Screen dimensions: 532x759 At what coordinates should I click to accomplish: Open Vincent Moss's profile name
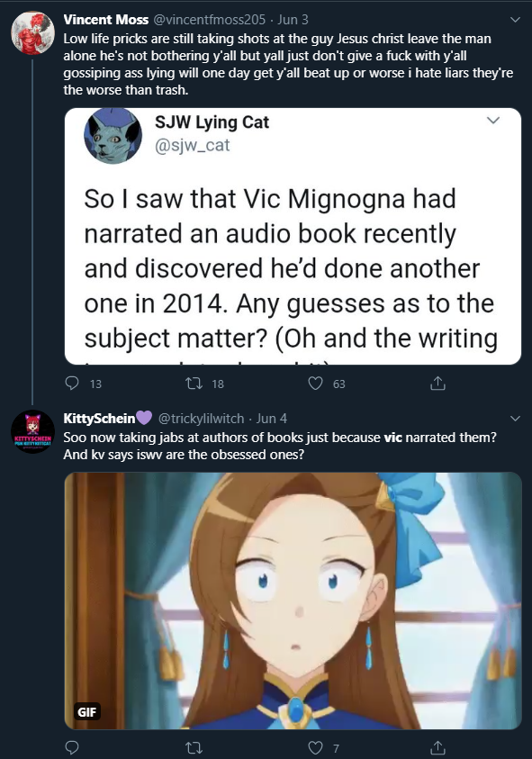coord(105,20)
